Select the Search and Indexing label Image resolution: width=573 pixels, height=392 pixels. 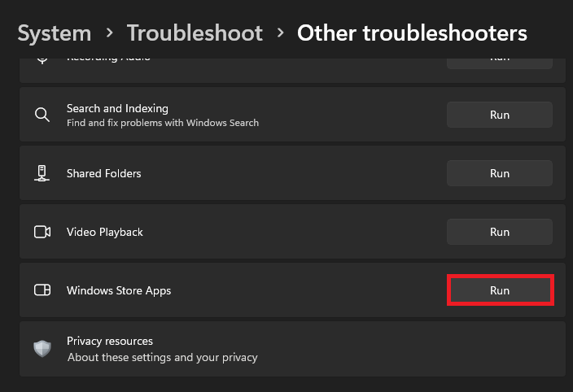(x=117, y=108)
